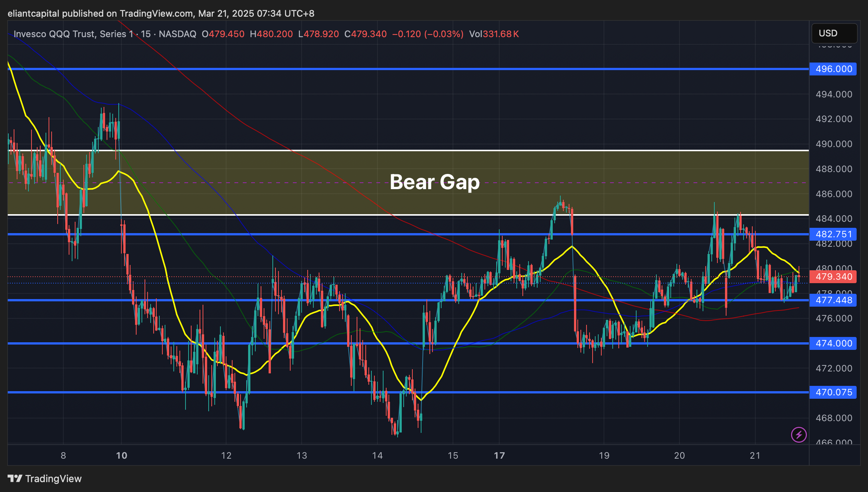Click the high value H480.200

click(x=271, y=34)
